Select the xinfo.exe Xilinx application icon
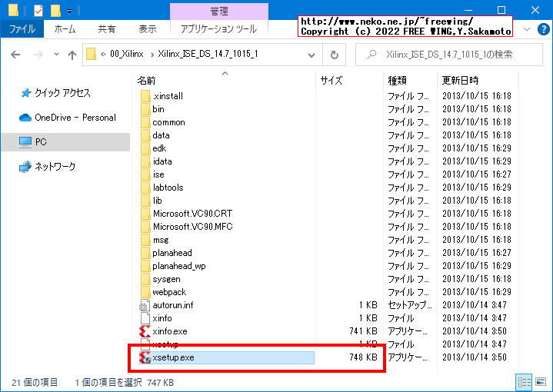This screenshot has height=392, width=553. point(145,331)
